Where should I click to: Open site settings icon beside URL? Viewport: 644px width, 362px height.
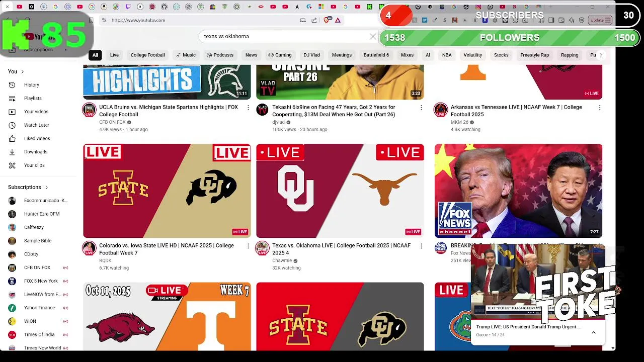click(x=104, y=20)
